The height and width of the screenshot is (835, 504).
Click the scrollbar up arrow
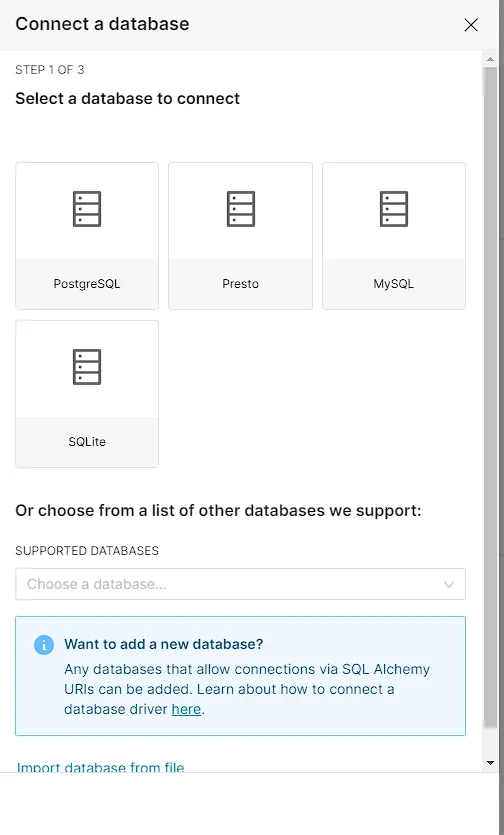click(x=491, y=58)
